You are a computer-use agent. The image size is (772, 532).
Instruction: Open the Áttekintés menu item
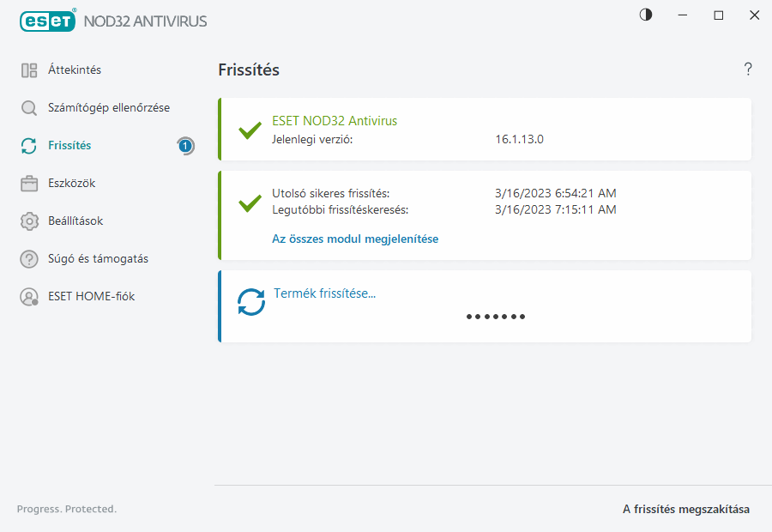click(75, 70)
